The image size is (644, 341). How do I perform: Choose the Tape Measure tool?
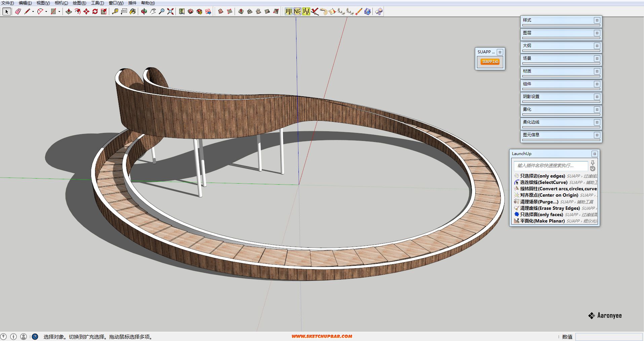click(115, 11)
